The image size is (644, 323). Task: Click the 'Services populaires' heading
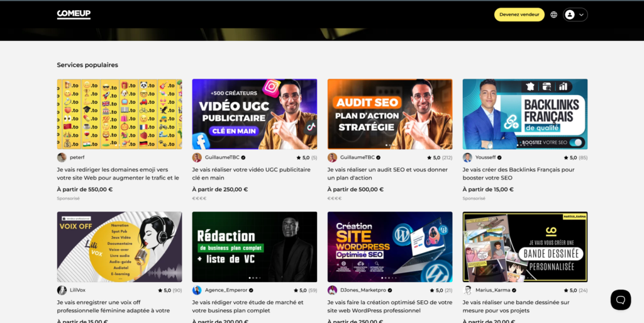tap(87, 65)
